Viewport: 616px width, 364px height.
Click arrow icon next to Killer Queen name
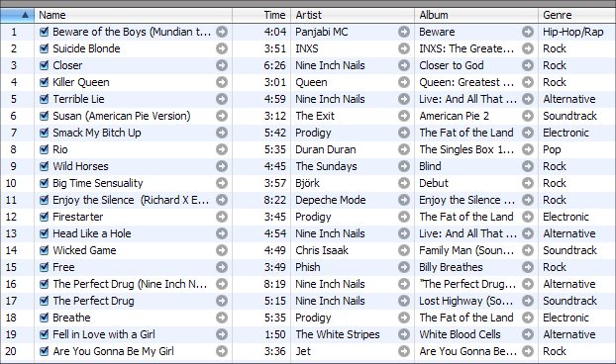tap(222, 82)
